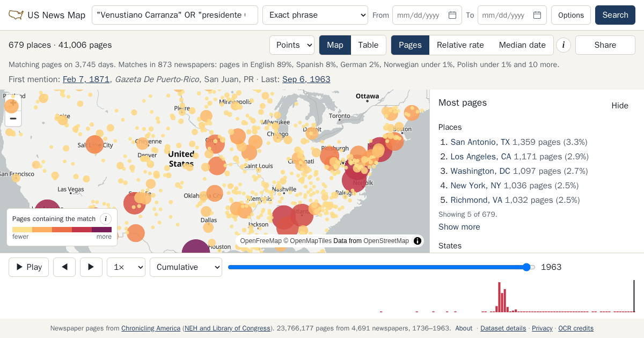The height and width of the screenshot is (338, 644).
Task: Click the search query text field
Action: point(175,15)
